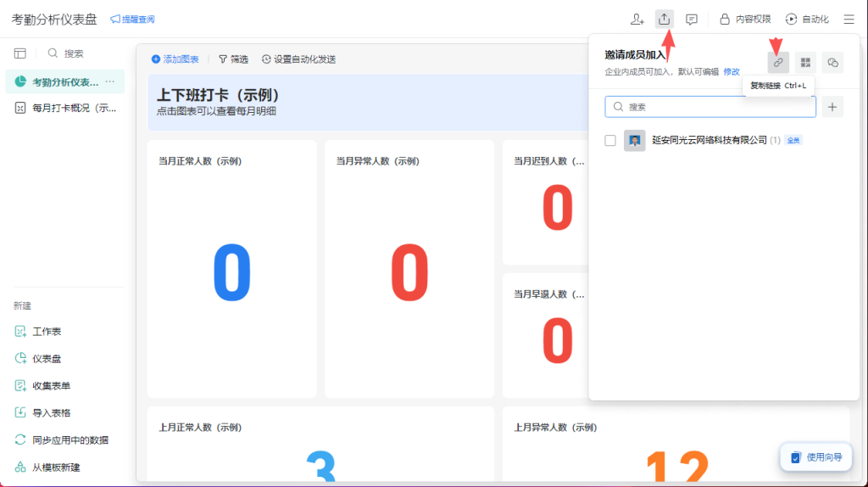Open the comments icon in header
Screen dimensions: 868x487
coord(692,19)
